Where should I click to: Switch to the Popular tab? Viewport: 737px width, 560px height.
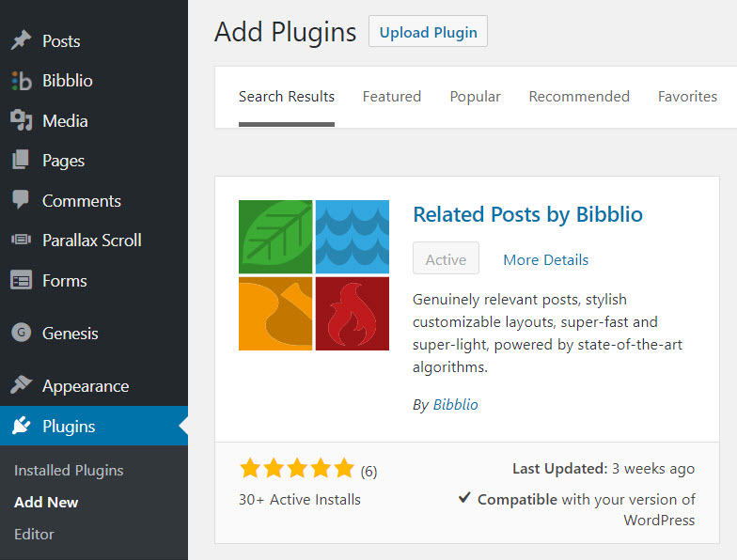(475, 97)
